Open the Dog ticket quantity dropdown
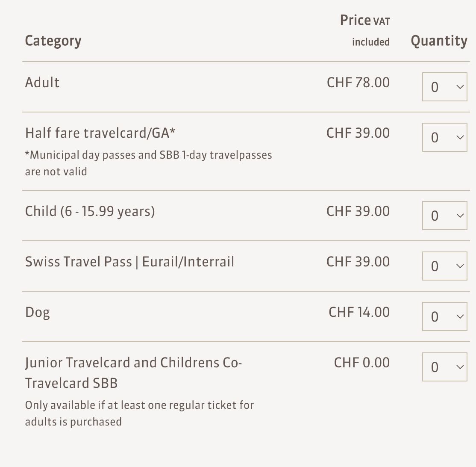This screenshot has height=467, width=476. pos(444,316)
